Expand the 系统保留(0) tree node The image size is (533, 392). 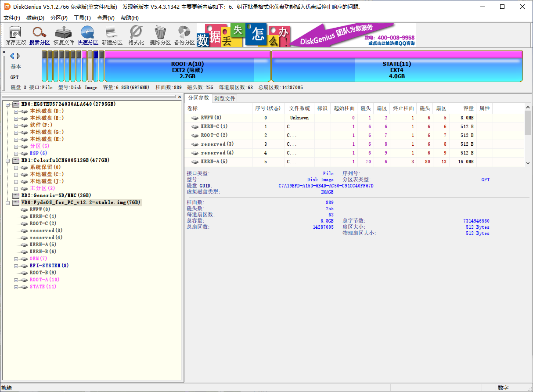pyautogui.click(x=16, y=168)
